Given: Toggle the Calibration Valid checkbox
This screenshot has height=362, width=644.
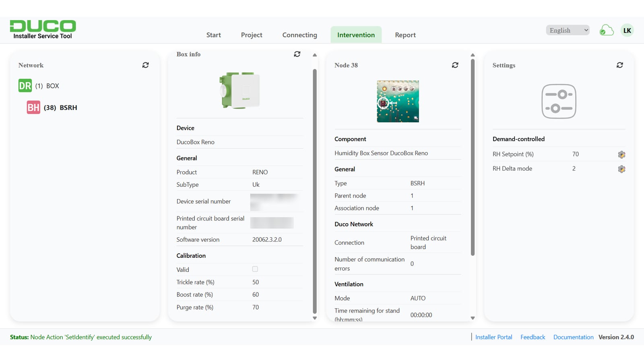Looking at the screenshot, I should click(x=255, y=269).
